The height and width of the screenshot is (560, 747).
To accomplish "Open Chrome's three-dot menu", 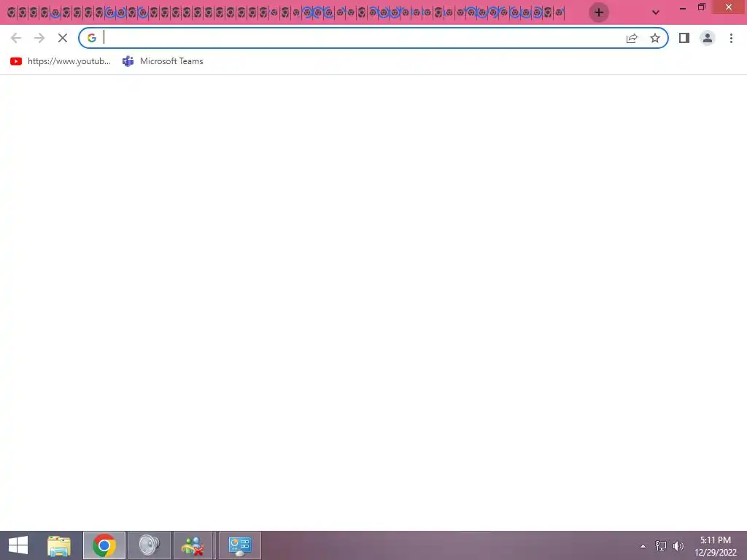I will pos(731,38).
